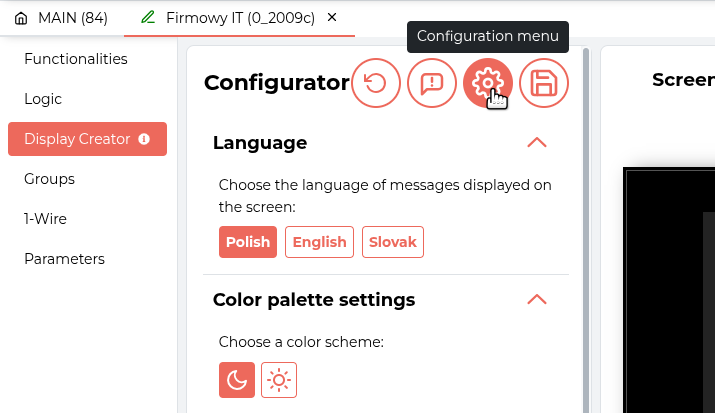Open Functionalities in the sidebar
Image resolution: width=715 pixels, height=413 pixels.
click(76, 59)
